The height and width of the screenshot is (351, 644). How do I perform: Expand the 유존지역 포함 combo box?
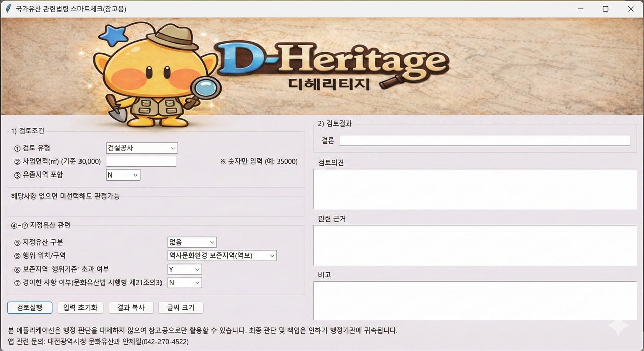123,175
